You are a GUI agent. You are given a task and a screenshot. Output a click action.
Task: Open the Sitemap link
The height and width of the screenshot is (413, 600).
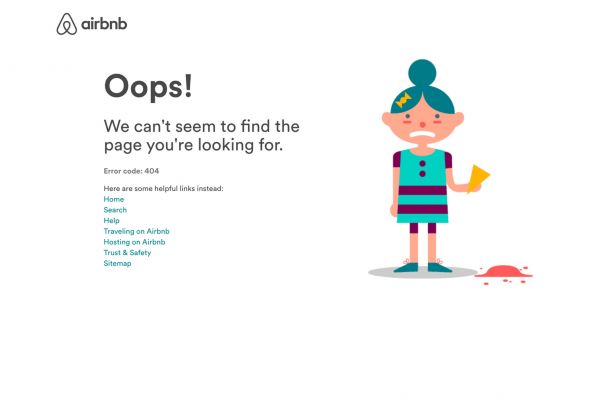117,263
